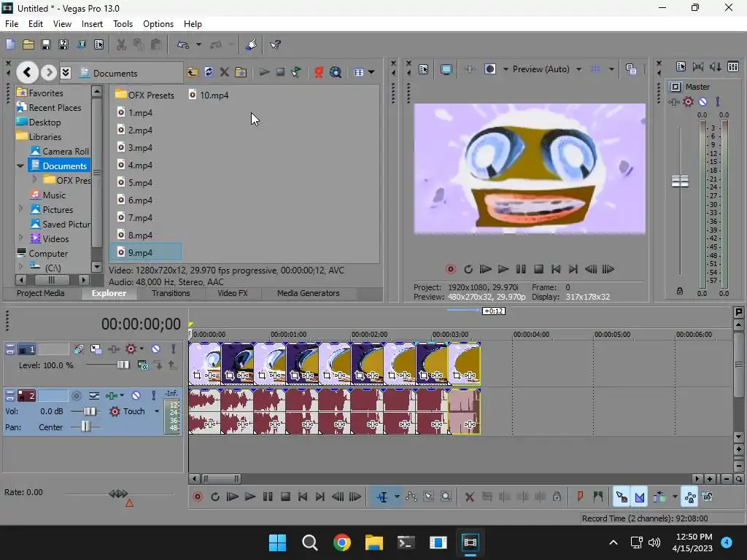The width and height of the screenshot is (747, 560).
Task: Click the 00:00:00;00 timecode display
Action: (x=141, y=324)
